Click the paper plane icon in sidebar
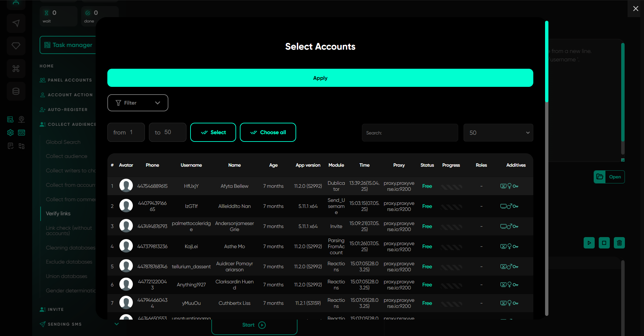This screenshot has width=644, height=336. 16,23
